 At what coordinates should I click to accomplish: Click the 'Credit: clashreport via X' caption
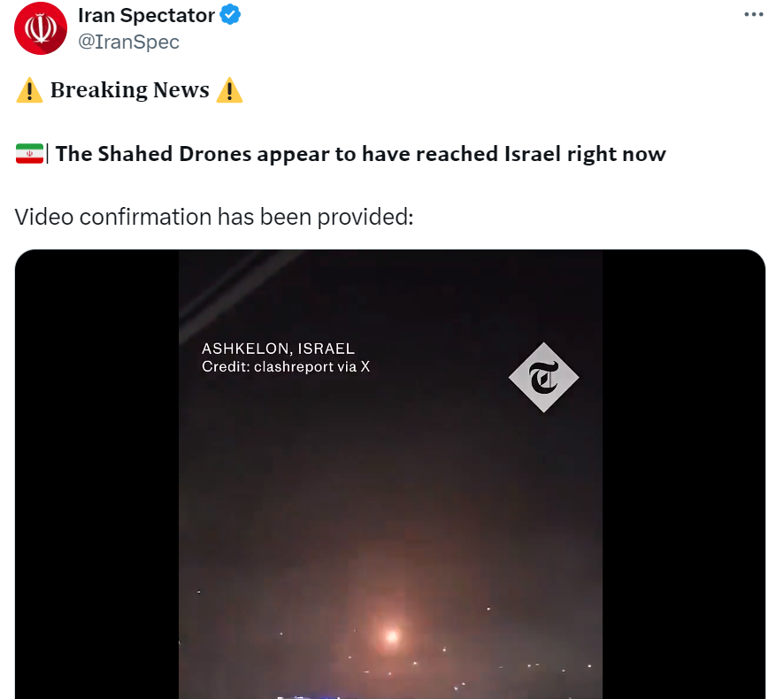pyautogui.click(x=286, y=367)
